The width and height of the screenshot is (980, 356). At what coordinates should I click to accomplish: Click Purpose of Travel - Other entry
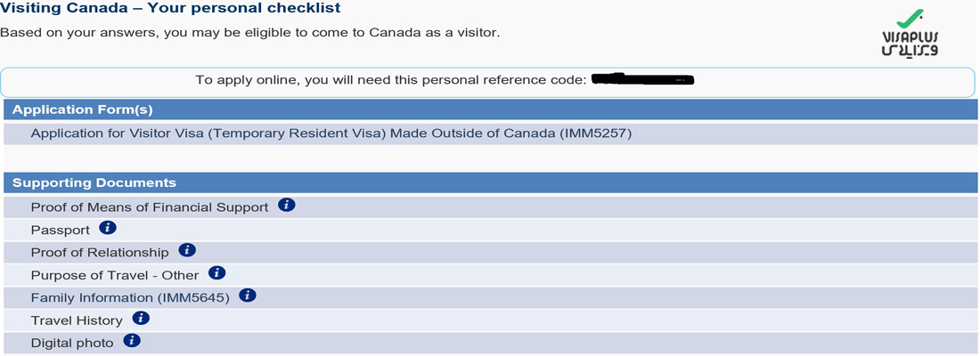point(115,275)
